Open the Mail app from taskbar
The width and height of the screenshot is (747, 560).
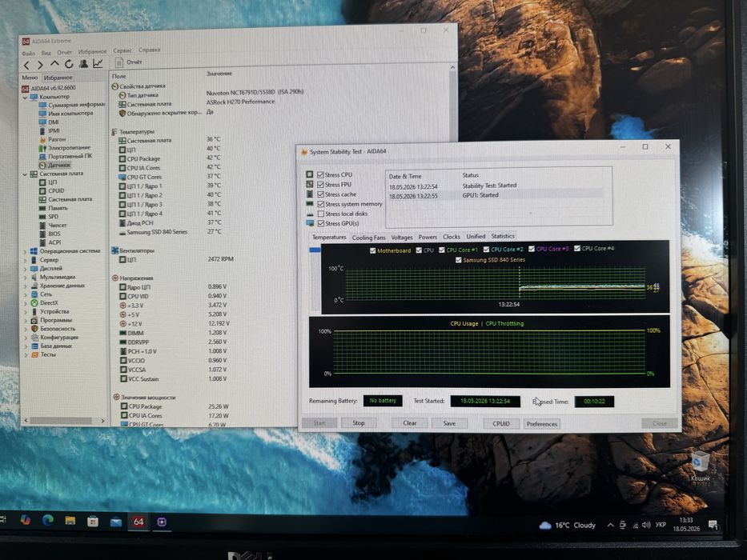(116, 522)
